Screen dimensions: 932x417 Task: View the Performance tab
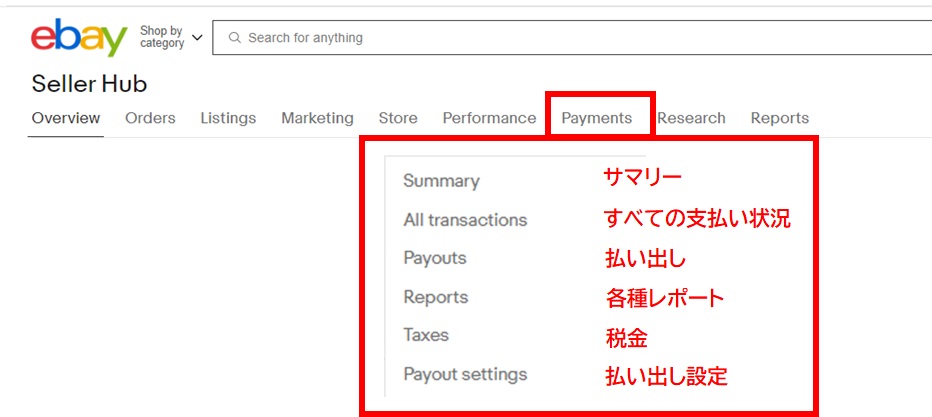pyautogui.click(x=489, y=118)
